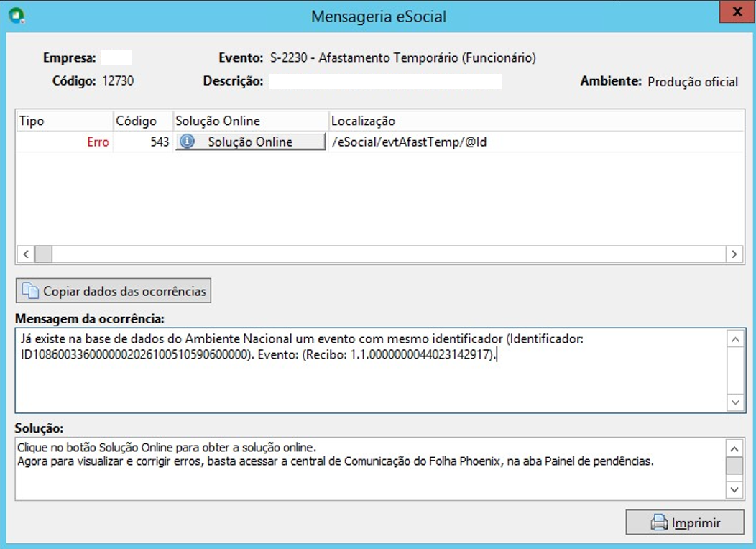Image resolution: width=756 pixels, height=549 pixels.
Task: Sort by the Código column header
Action: pos(143,121)
